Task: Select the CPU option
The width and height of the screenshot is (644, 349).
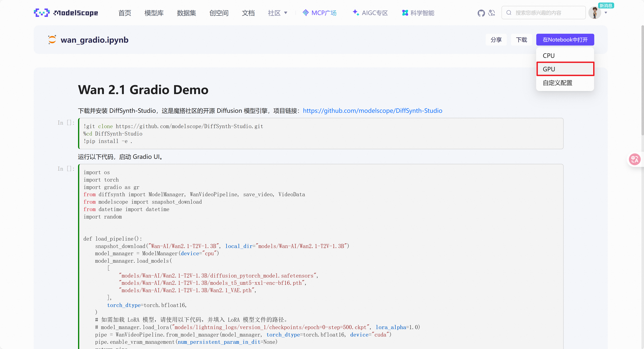Action: tap(565, 55)
